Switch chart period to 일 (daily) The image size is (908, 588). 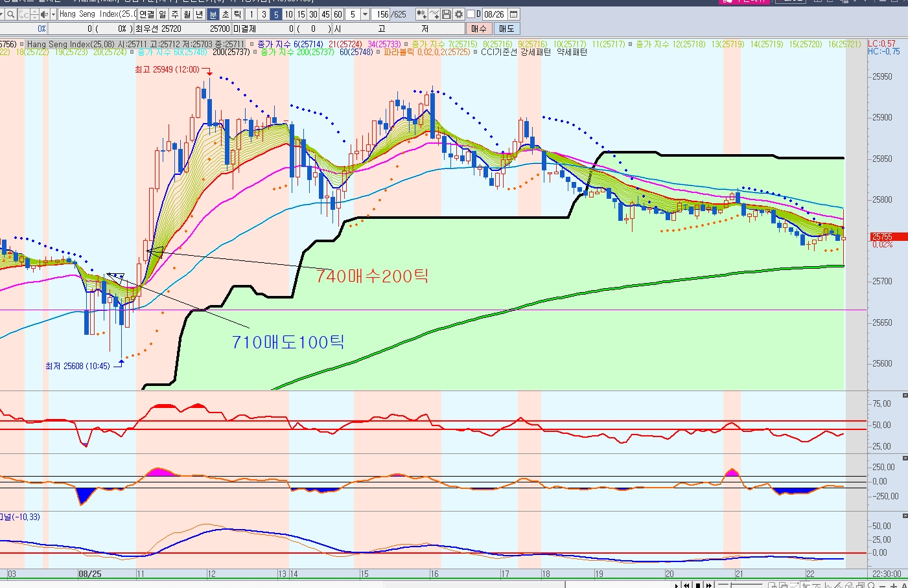pyautogui.click(x=163, y=14)
